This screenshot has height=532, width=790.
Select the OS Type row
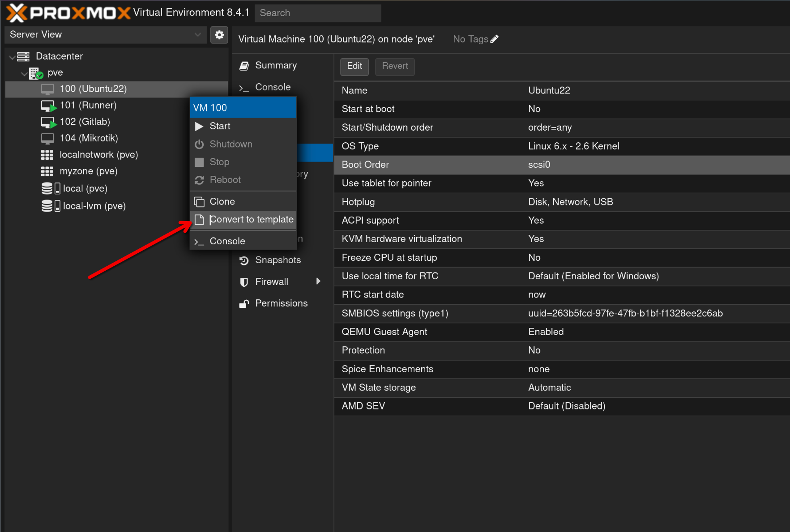coord(562,146)
